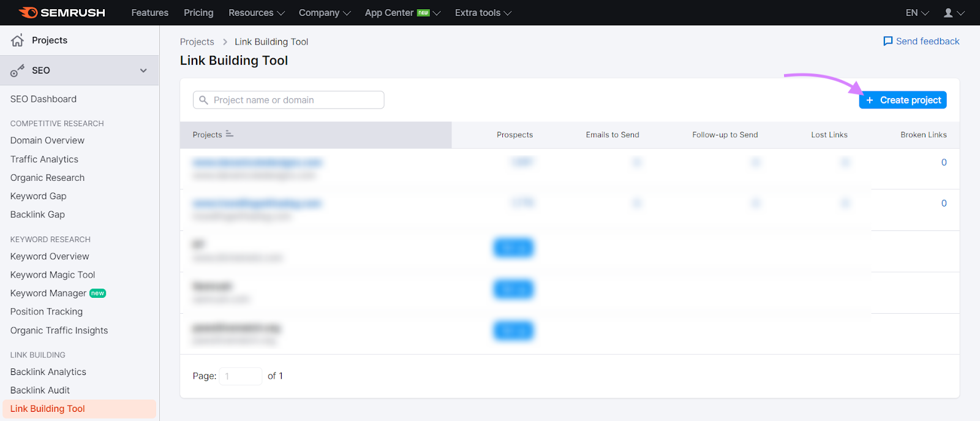This screenshot has height=421, width=980.
Task: Click the Projects breadcrumb link
Action: (x=197, y=42)
